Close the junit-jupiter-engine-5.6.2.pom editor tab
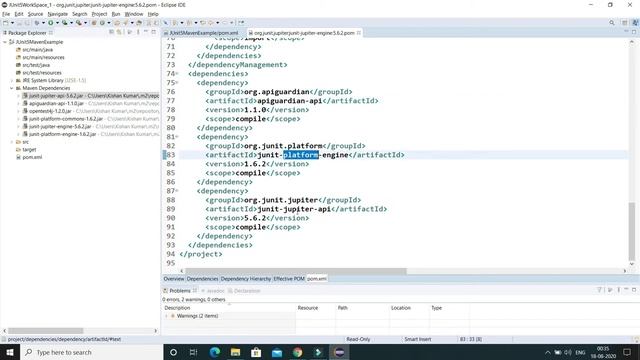 pyautogui.click(x=359, y=33)
